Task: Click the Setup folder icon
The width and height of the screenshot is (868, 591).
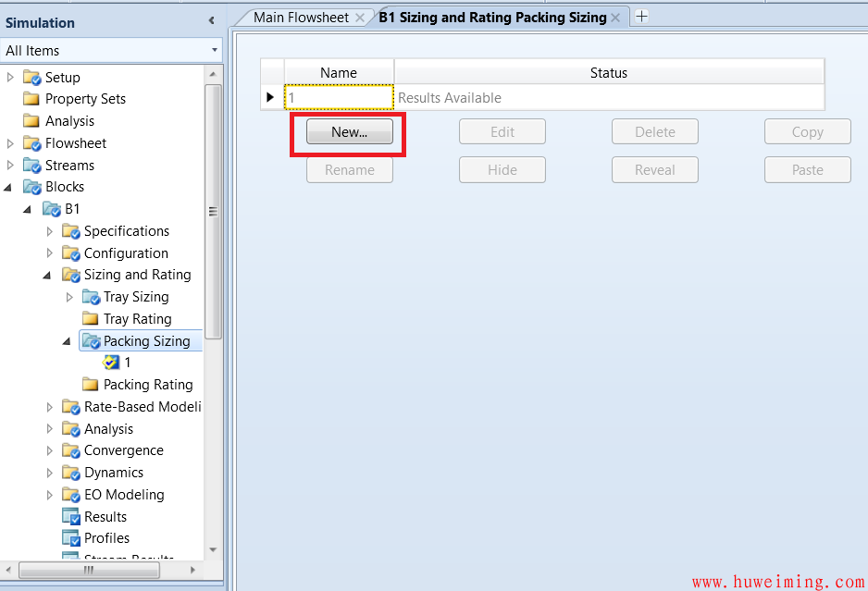Action: 31,78
